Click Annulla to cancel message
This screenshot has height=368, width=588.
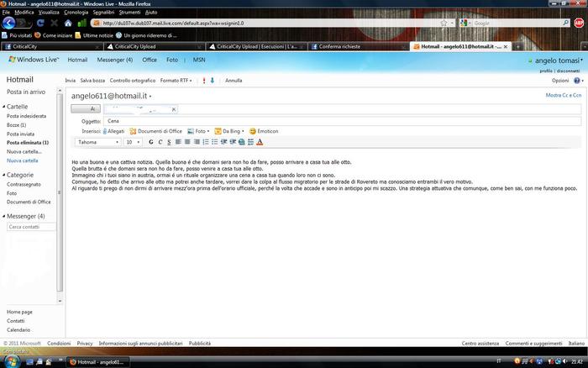click(x=234, y=81)
